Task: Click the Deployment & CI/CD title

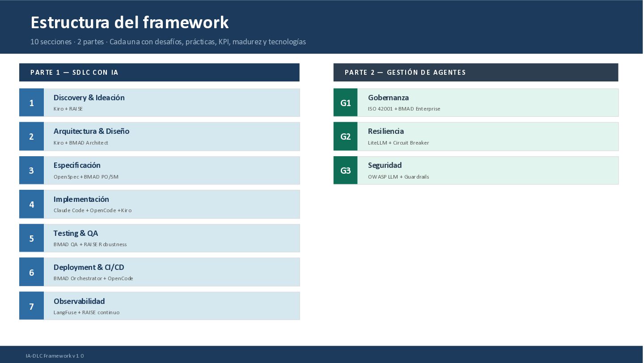Action: (89, 267)
